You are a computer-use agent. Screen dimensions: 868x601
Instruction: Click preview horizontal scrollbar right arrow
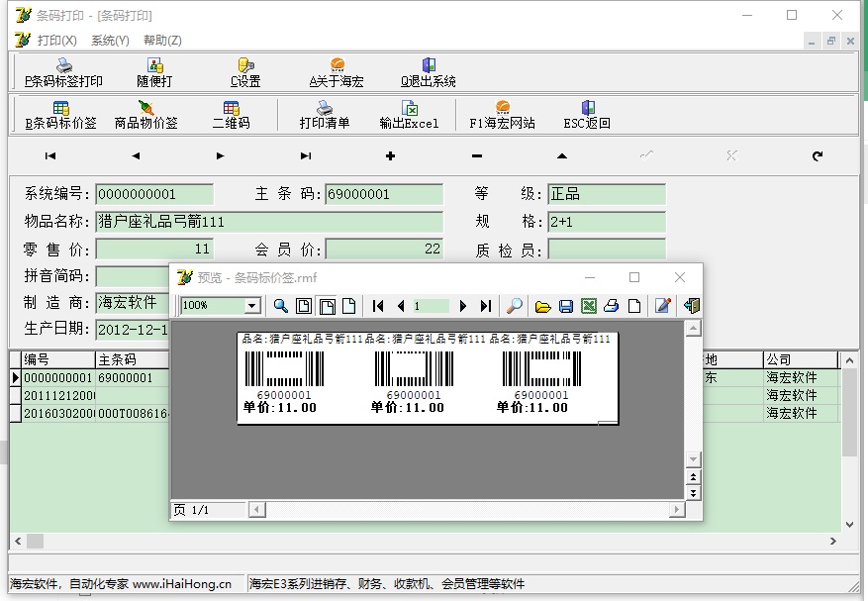[x=676, y=509]
